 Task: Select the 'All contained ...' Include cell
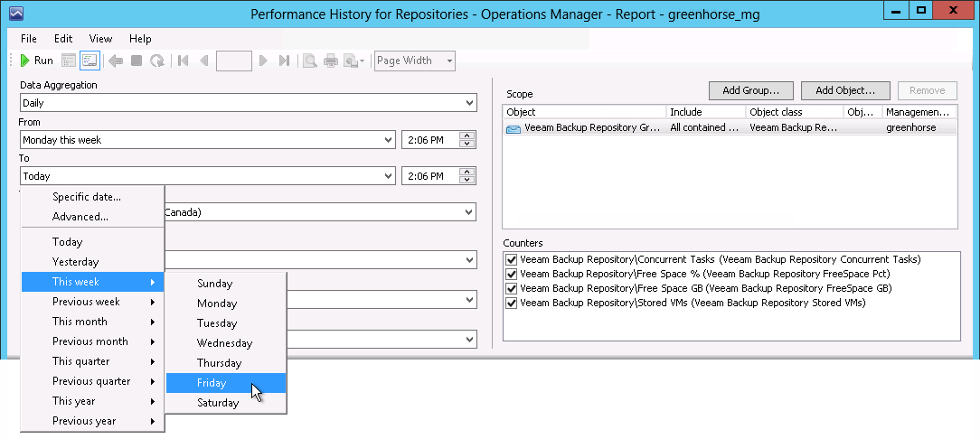706,127
